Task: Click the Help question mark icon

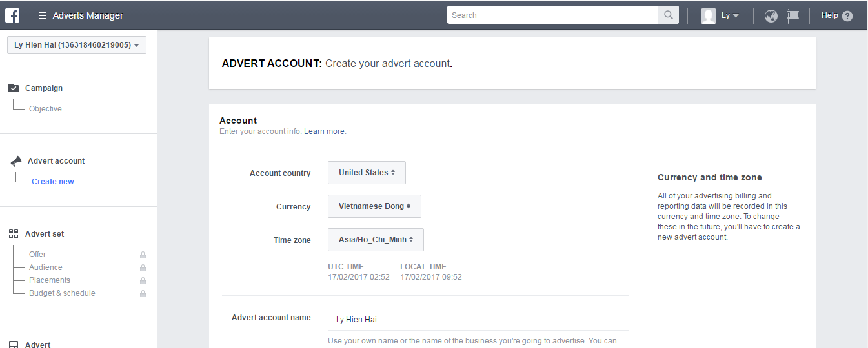Action: [847, 16]
